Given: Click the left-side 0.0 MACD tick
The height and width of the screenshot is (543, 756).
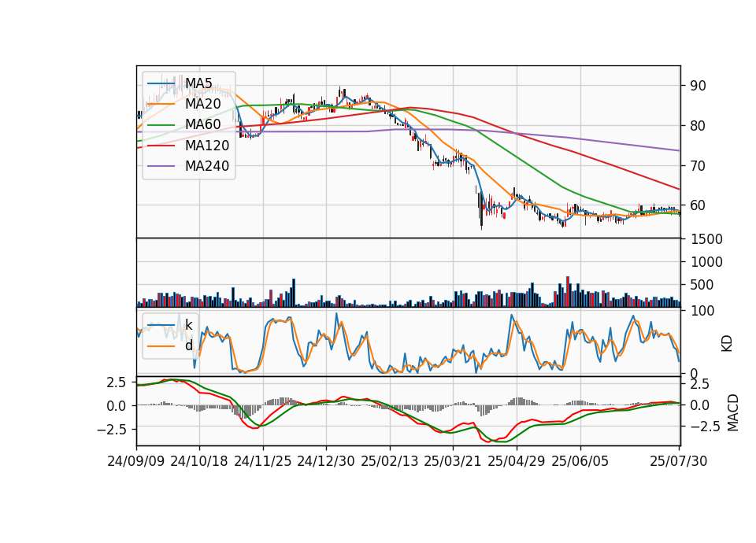Looking at the screenshot, I should coord(117,406).
